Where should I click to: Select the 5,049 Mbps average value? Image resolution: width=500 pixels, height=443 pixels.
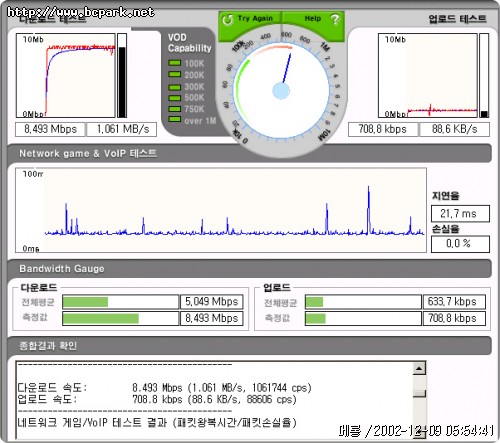pos(212,302)
